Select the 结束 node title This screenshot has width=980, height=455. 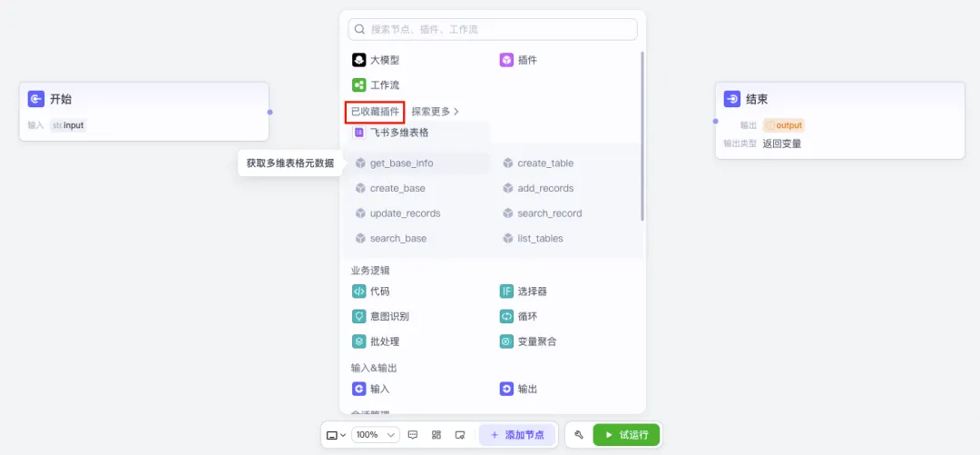pyautogui.click(x=757, y=99)
